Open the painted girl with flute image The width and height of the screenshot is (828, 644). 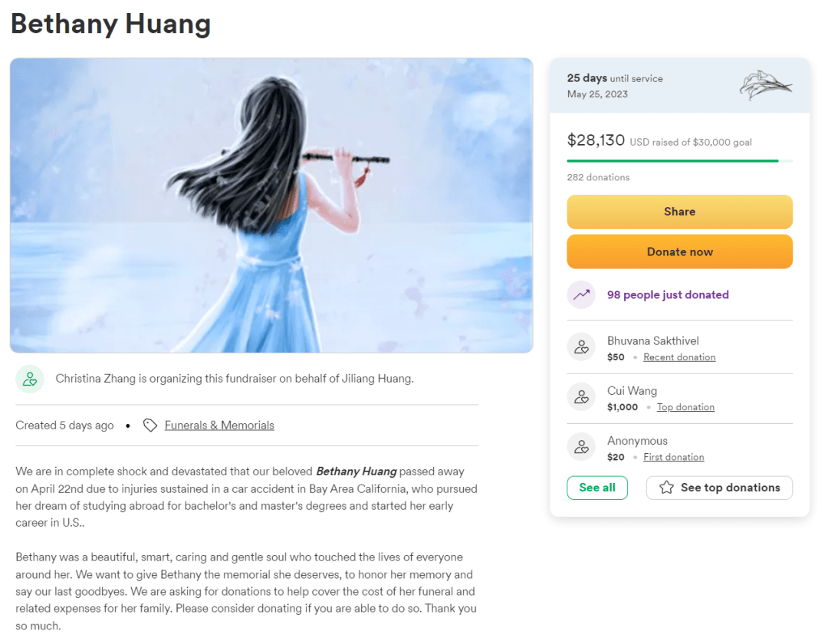[271, 205]
